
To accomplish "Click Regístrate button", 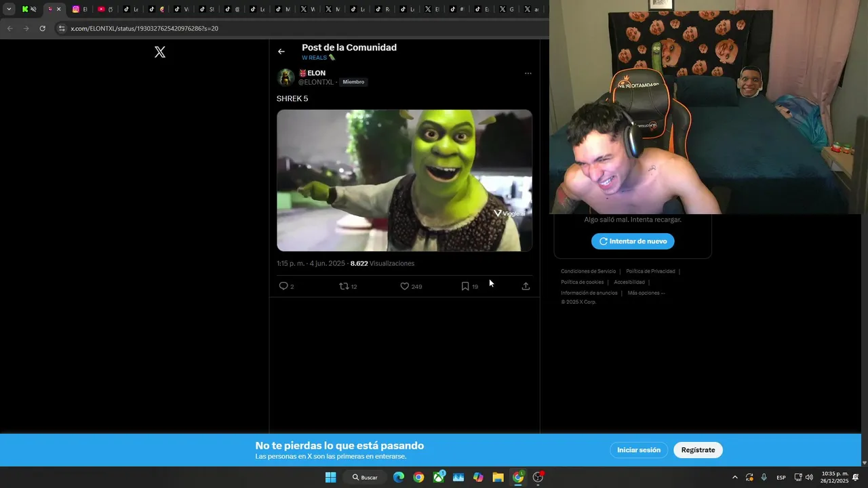I will pos(698,450).
